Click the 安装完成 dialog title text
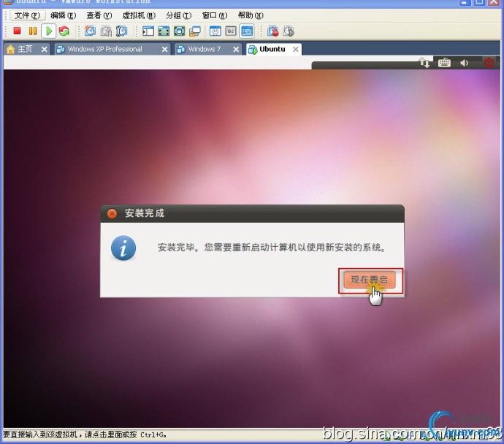This screenshot has height=444, width=504. point(145,213)
